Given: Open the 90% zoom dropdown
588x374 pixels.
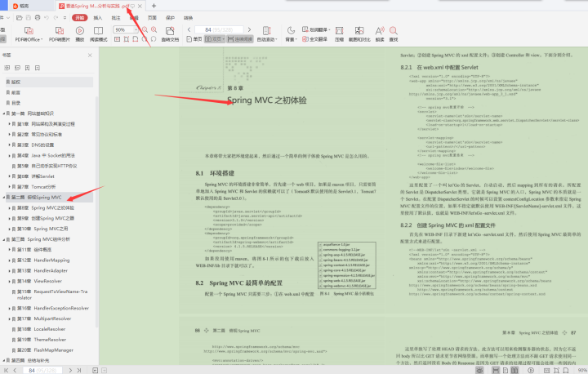Looking at the screenshot, I should tap(136, 29).
